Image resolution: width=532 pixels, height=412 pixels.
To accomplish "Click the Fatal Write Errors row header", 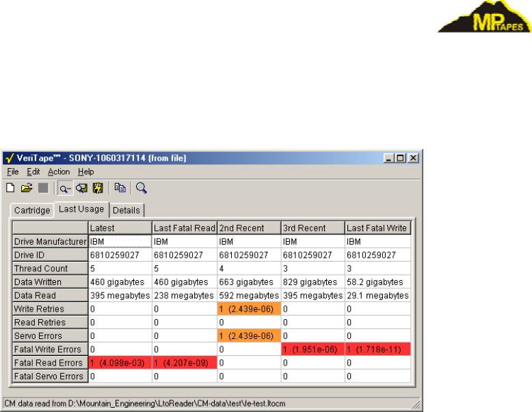I will point(50,349).
